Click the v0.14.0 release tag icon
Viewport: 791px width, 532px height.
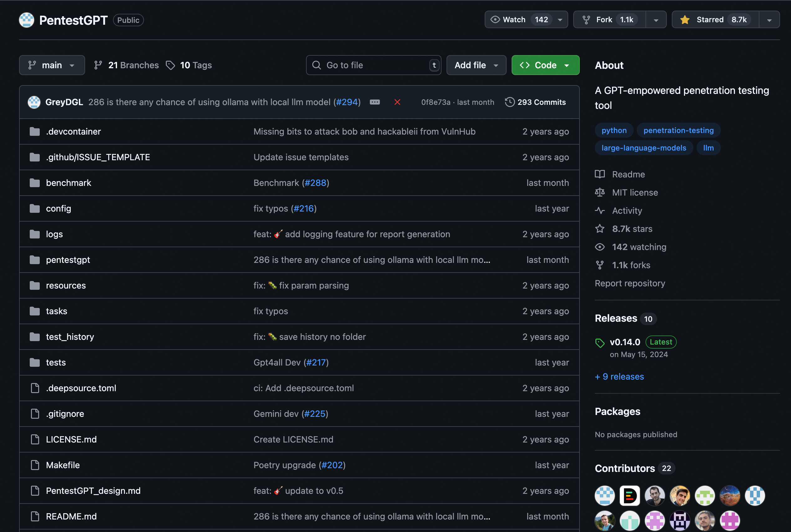[600, 343]
